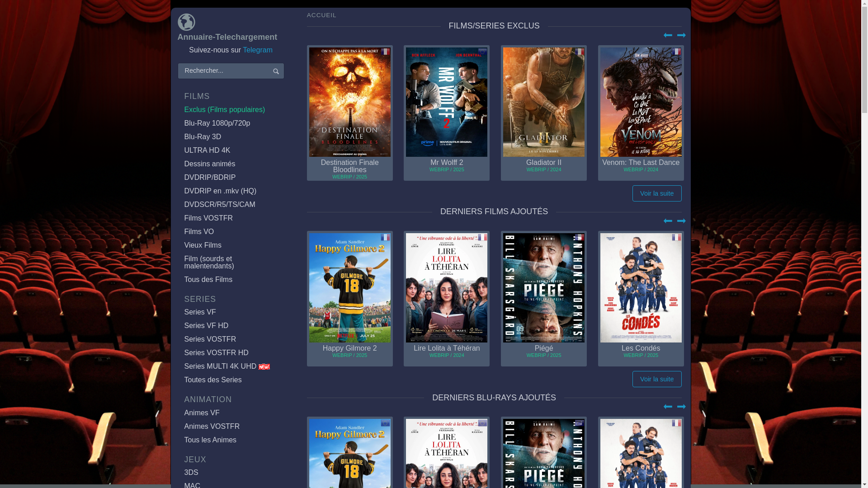Click flag icon on Lire Lolita film poster
This screenshot has height=488, width=868.
pos(482,238)
